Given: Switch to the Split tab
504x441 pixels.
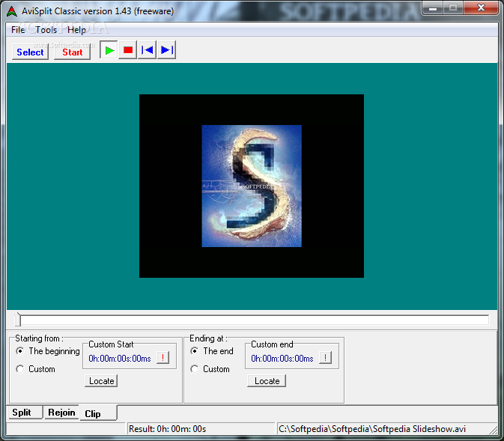Looking at the screenshot, I should [x=25, y=413].
